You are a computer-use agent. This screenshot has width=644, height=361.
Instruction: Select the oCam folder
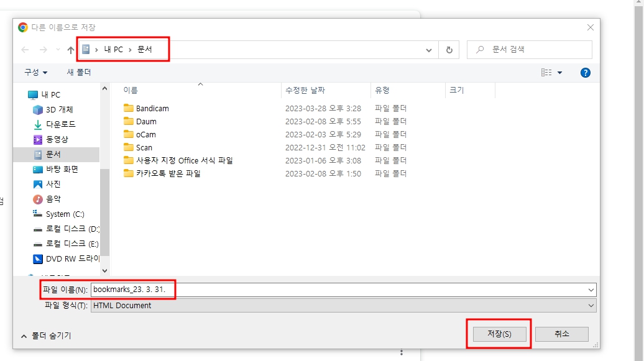(x=140, y=135)
